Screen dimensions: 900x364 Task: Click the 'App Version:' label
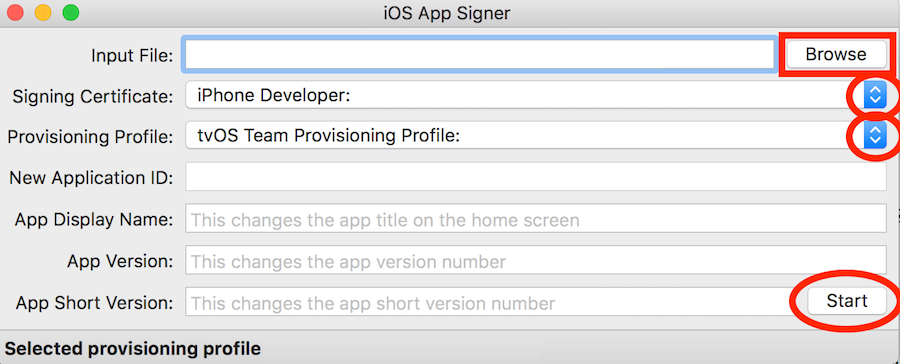tap(120, 261)
